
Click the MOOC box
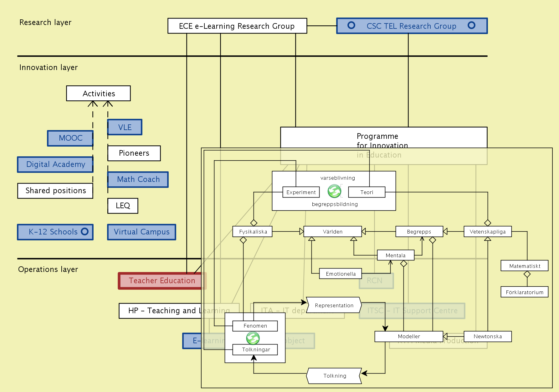coord(70,138)
